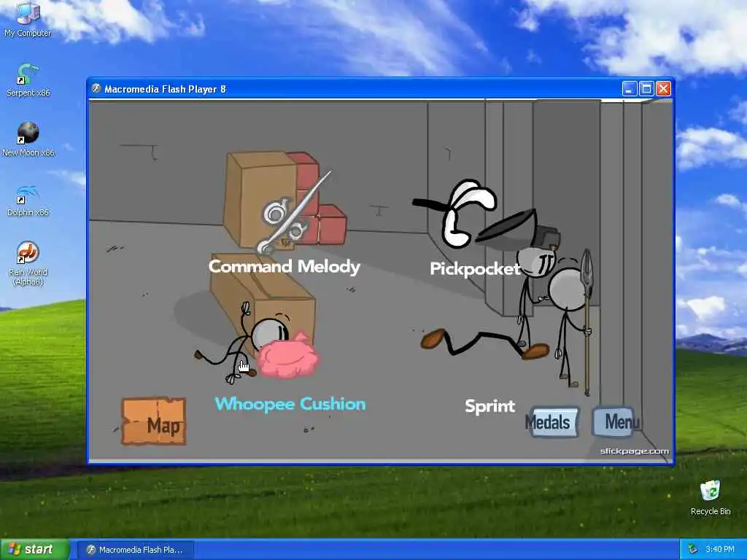Select the Sprint running legs icon
Image resolution: width=747 pixels, height=560 pixels.
click(x=484, y=343)
